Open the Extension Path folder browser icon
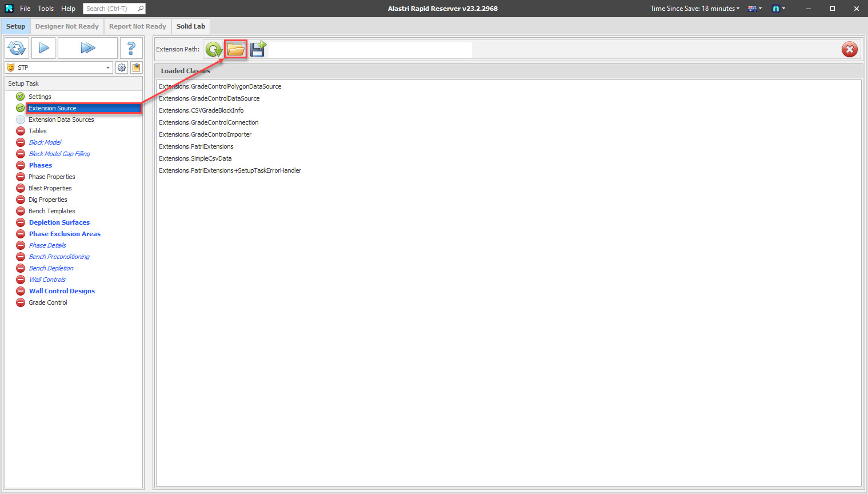This screenshot has width=868, height=494. pyautogui.click(x=235, y=49)
